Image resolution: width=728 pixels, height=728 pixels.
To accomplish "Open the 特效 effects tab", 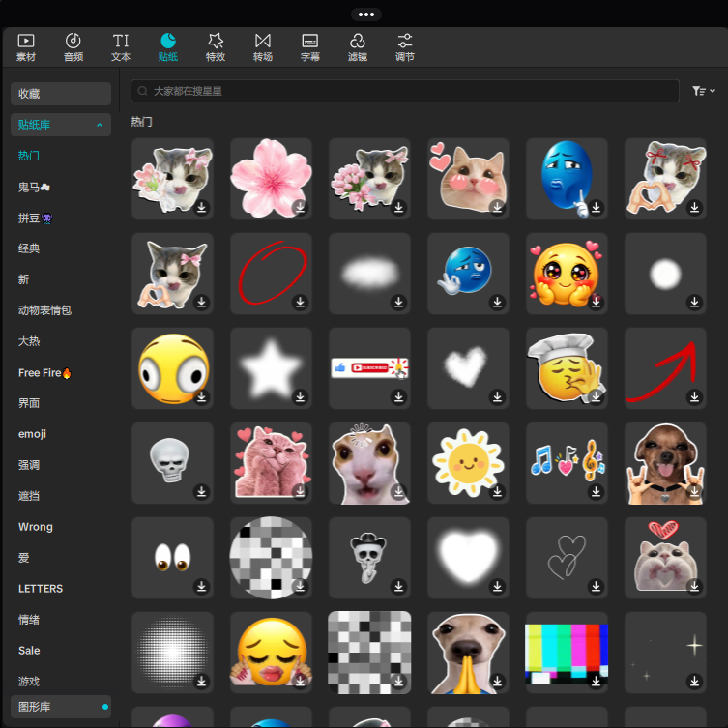I will coord(216,47).
